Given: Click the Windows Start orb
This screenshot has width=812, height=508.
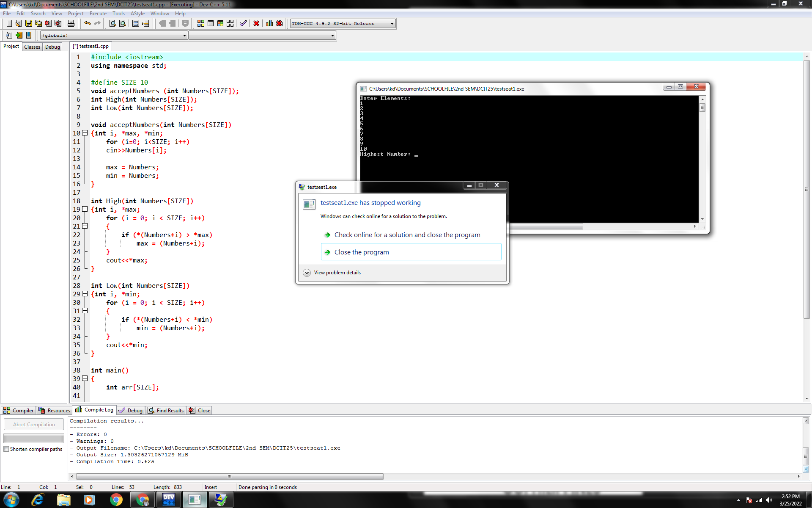Looking at the screenshot, I should (11, 500).
